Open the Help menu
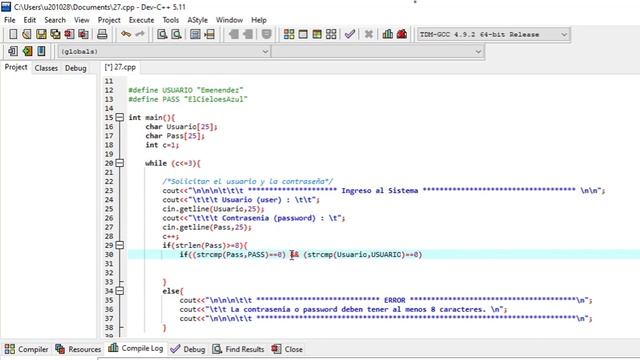 (x=259, y=20)
